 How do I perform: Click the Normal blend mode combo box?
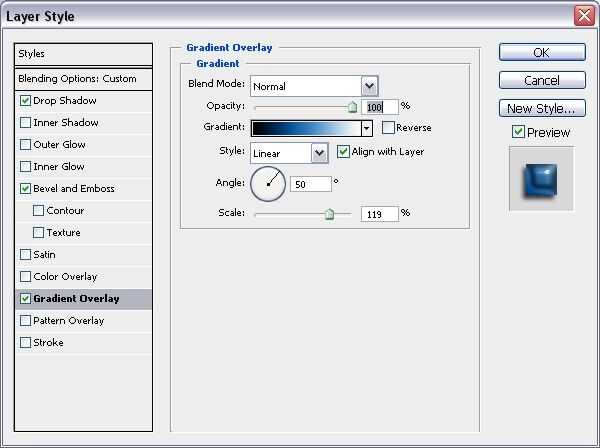click(x=314, y=86)
